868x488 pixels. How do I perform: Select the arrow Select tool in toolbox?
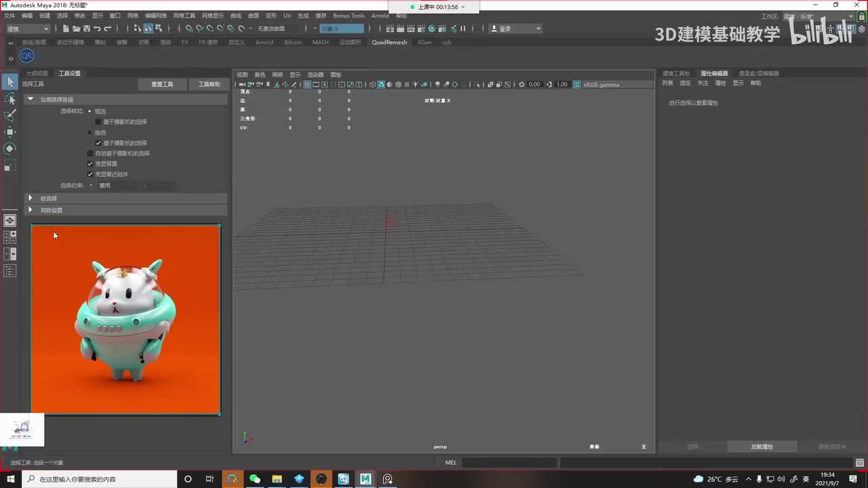click(10, 82)
